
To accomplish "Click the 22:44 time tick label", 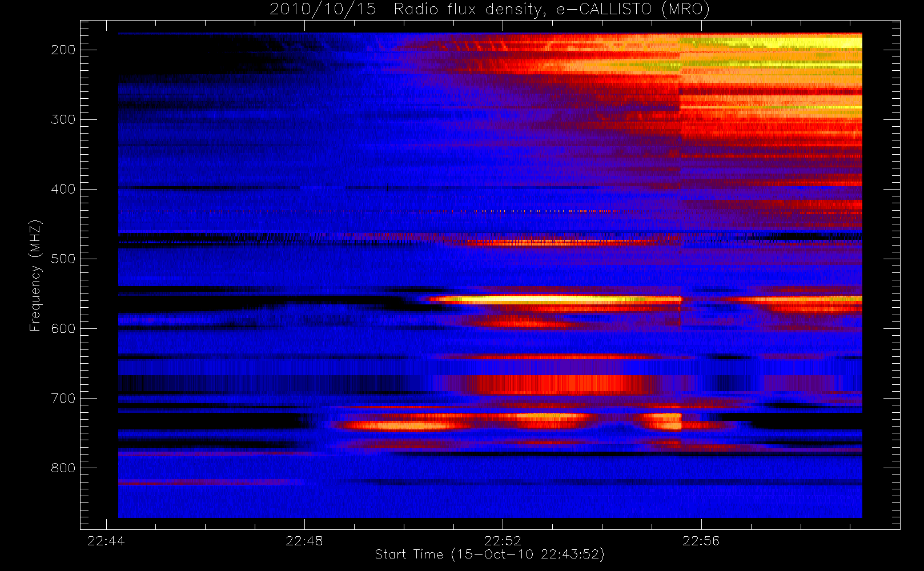I will (106, 541).
